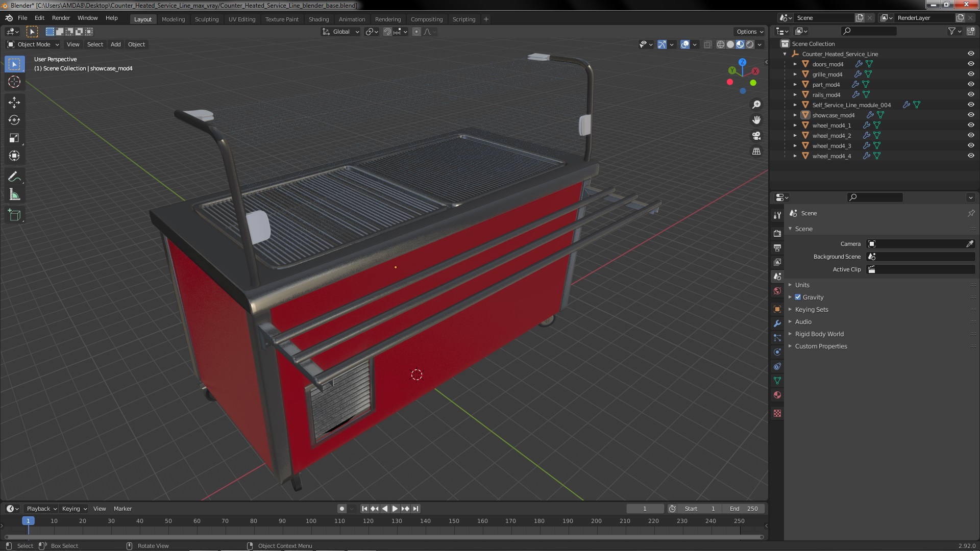Activate the Scale tool
980x551 pixels.
tap(14, 138)
